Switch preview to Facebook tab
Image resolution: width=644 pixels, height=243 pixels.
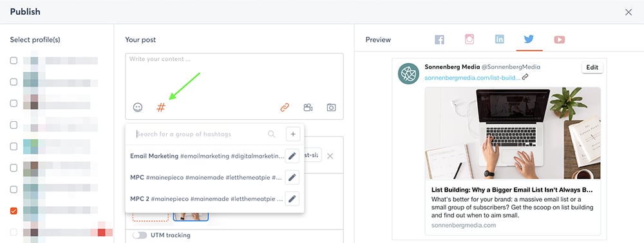click(x=439, y=39)
